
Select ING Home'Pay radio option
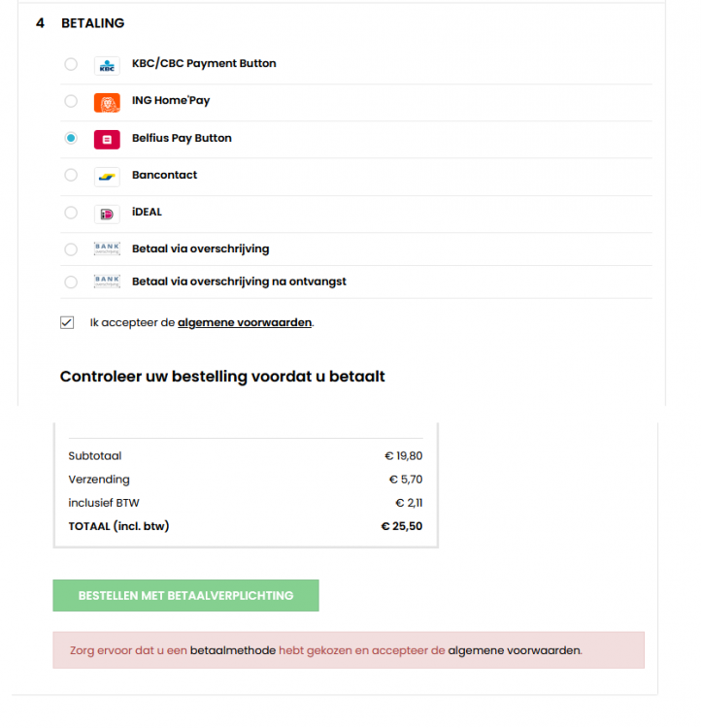[x=71, y=101]
